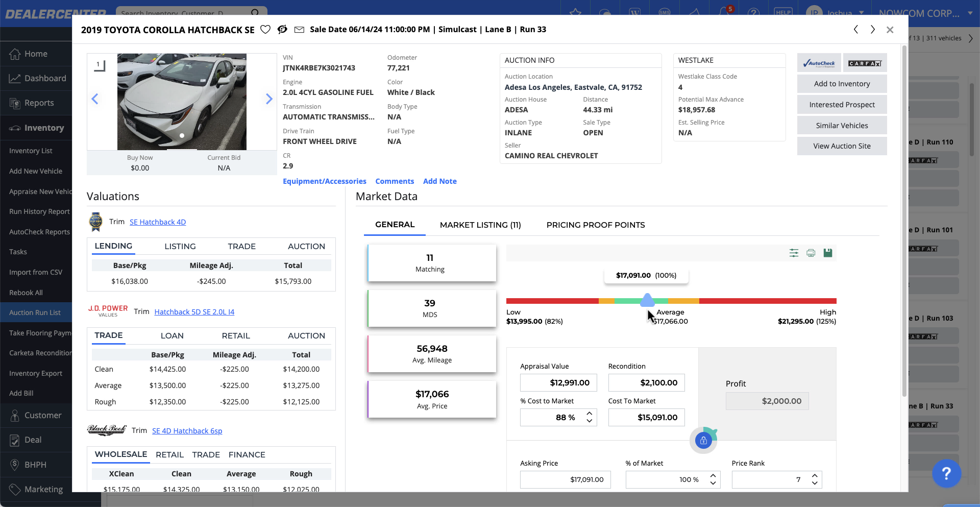This screenshot has height=507, width=980.
Task: Click the dialog vertical scrollbar
Action: [x=904, y=221]
